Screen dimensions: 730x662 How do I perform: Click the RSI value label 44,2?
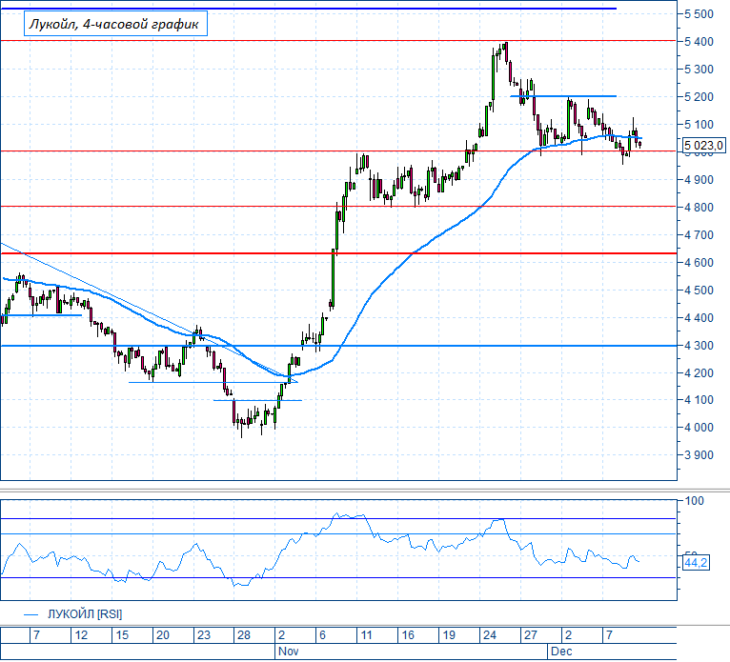(x=696, y=563)
